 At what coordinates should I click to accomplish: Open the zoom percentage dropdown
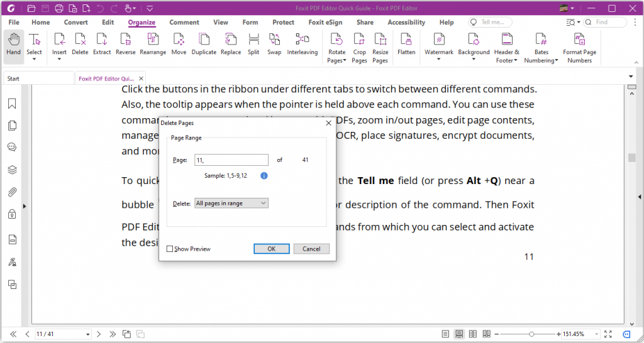(596, 334)
